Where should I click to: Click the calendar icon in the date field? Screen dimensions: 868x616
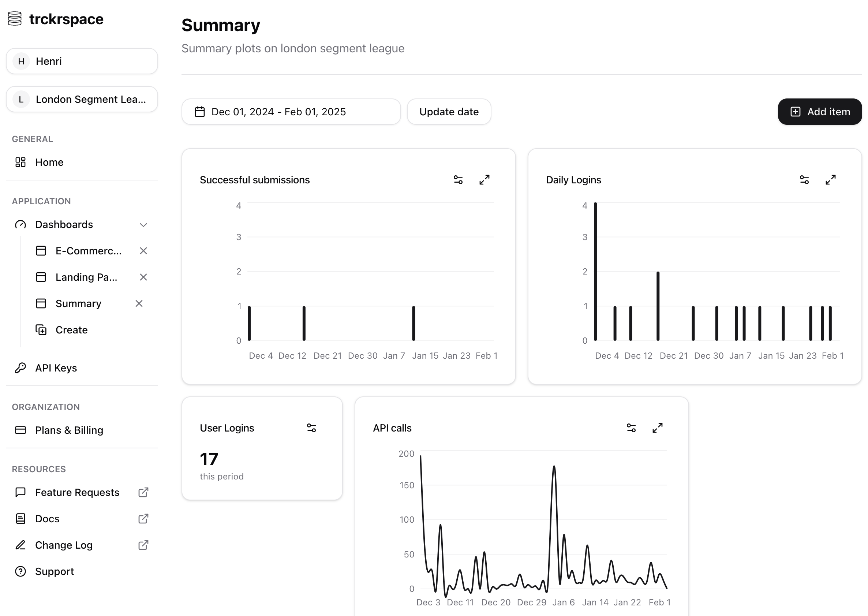[x=199, y=112]
